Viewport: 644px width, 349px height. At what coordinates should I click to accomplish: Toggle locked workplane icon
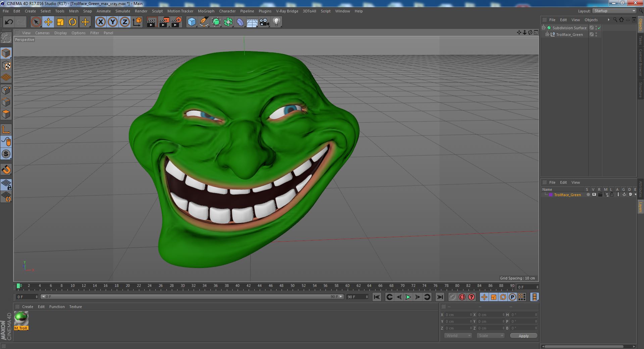pos(6,184)
